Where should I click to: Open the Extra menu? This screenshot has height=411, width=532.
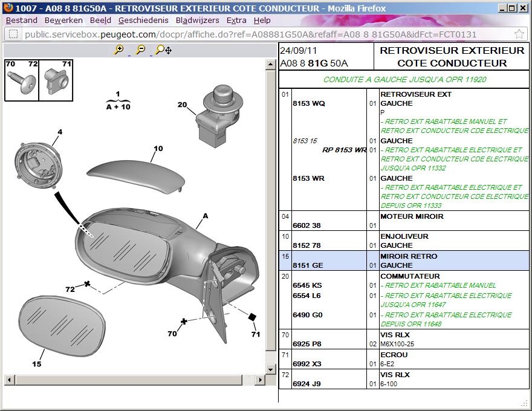pyautogui.click(x=236, y=21)
